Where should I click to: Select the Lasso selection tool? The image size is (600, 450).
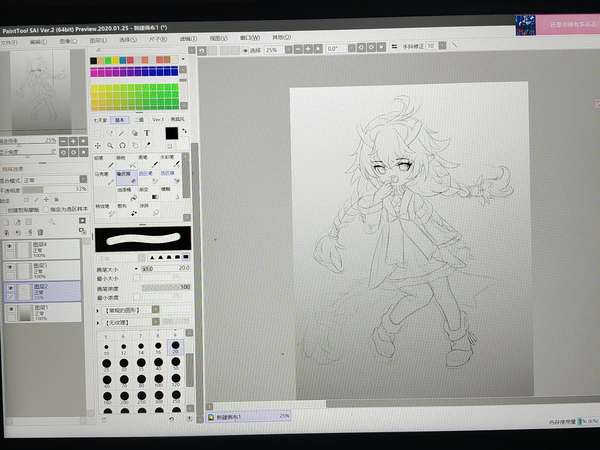point(110,133)
